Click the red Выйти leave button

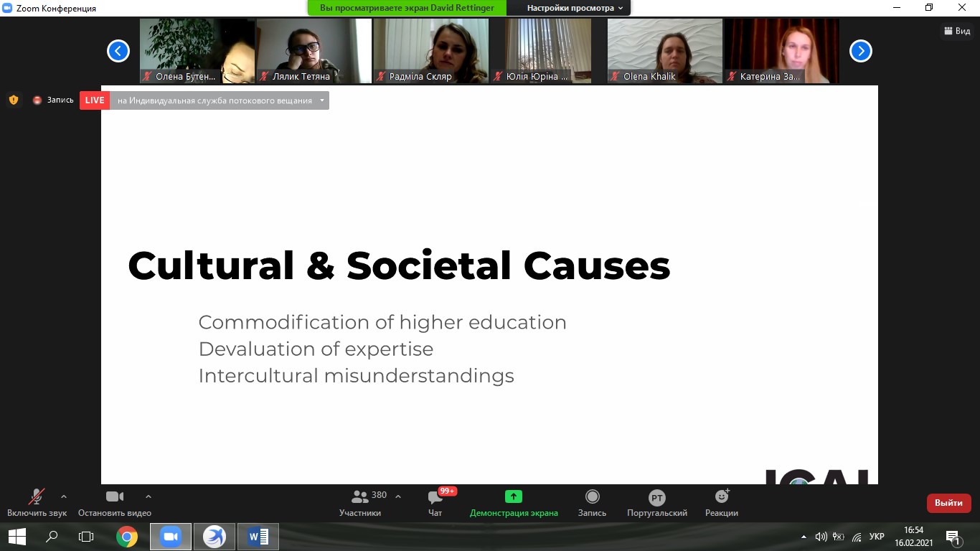coord(948,503)
